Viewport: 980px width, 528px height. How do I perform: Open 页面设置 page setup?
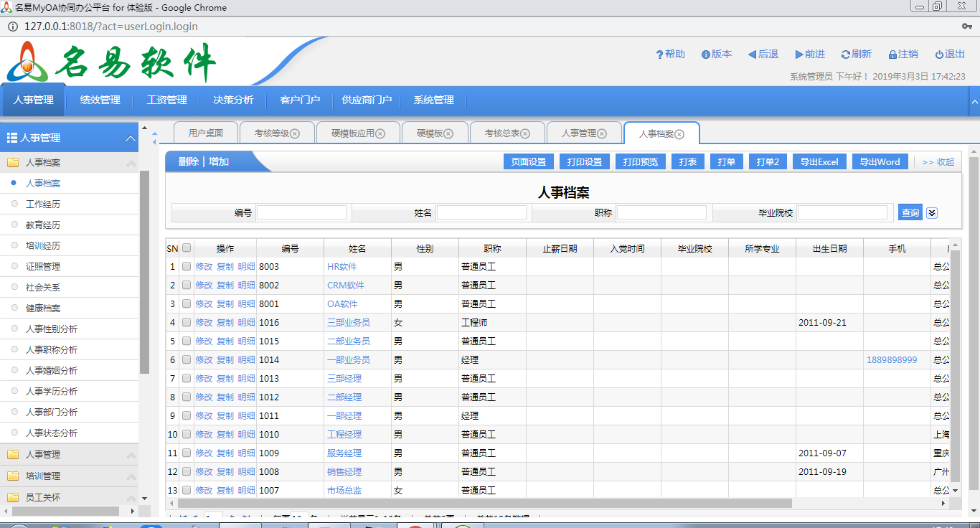(x=529, y=162)
